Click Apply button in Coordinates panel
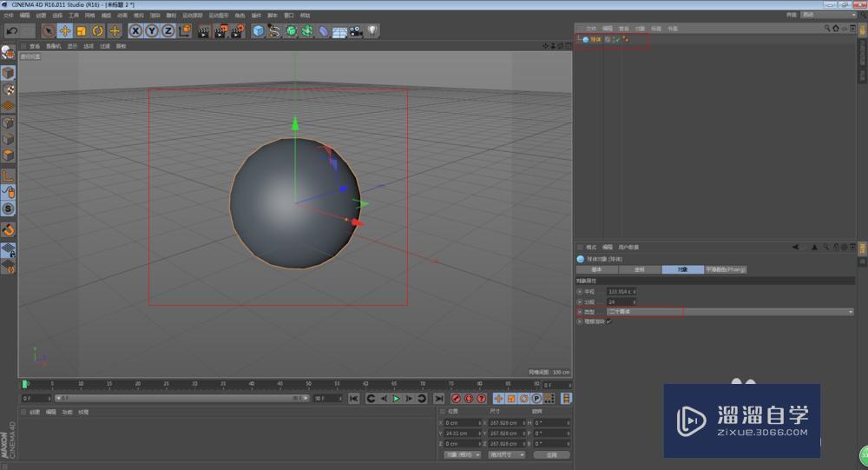This screenshot has width=868, height=470. click(x=551, y=455)
